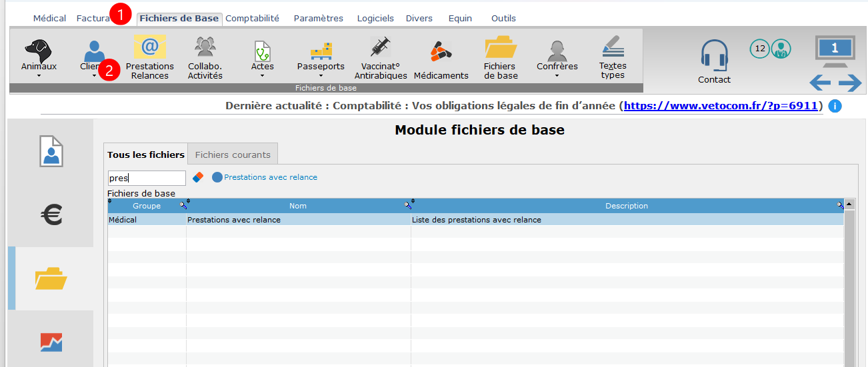The width and height of the screenshot is (868, 367).
Task: Click the Fichiers de base folder icon in ribbon
Action: click(501, 48)
